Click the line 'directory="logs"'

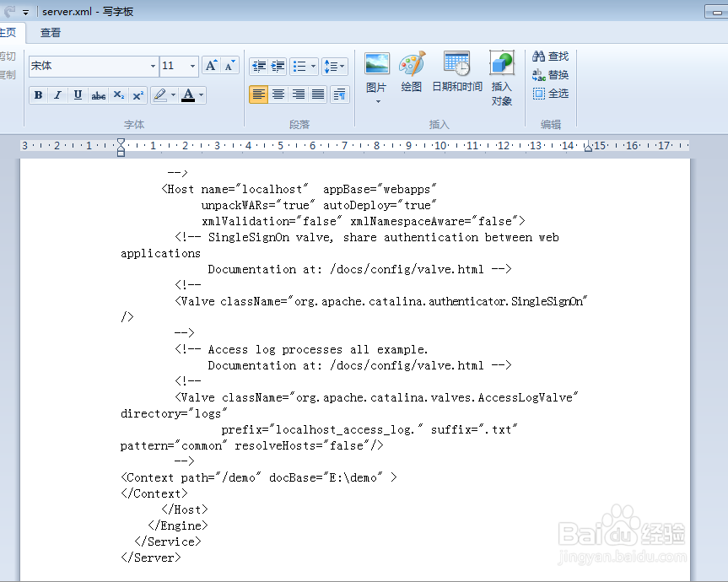[x=174, y=413]
